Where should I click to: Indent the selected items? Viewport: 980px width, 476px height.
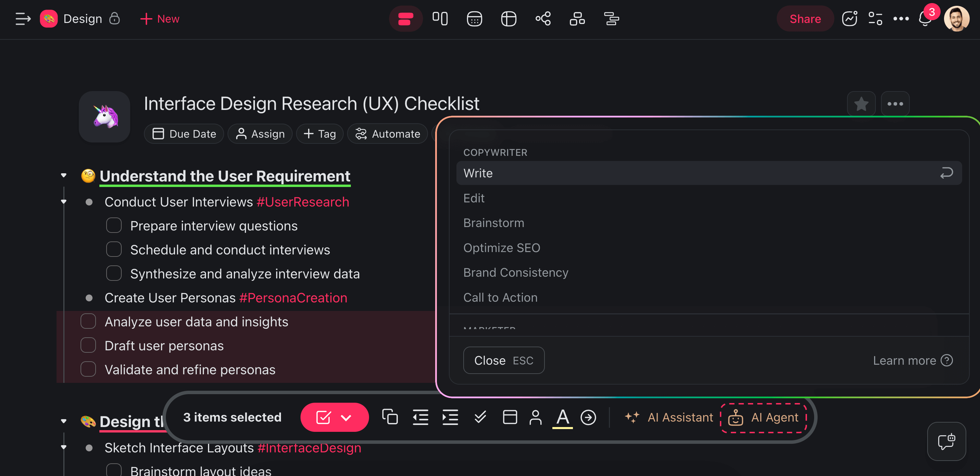(450, 417)
